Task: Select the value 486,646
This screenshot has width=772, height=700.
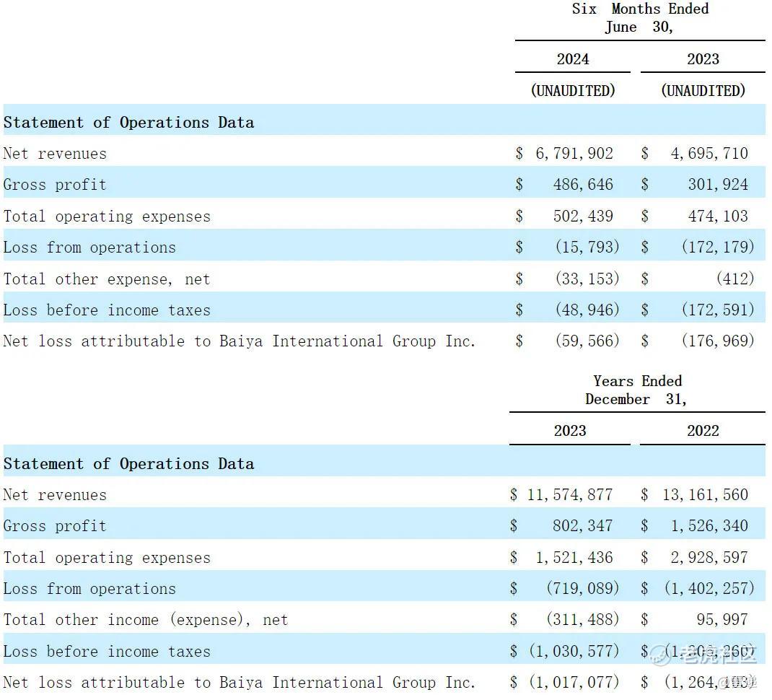Action: coord(583,184)
